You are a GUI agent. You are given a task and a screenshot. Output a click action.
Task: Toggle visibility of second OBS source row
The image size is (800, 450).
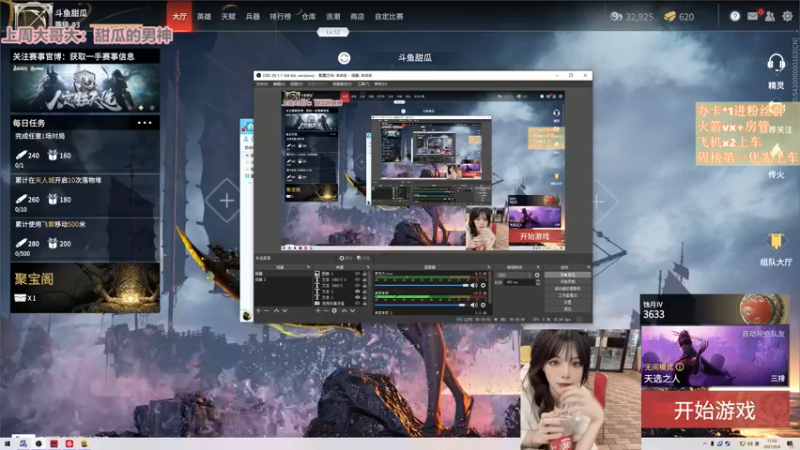pyautogui.click(x=358, y=280)
